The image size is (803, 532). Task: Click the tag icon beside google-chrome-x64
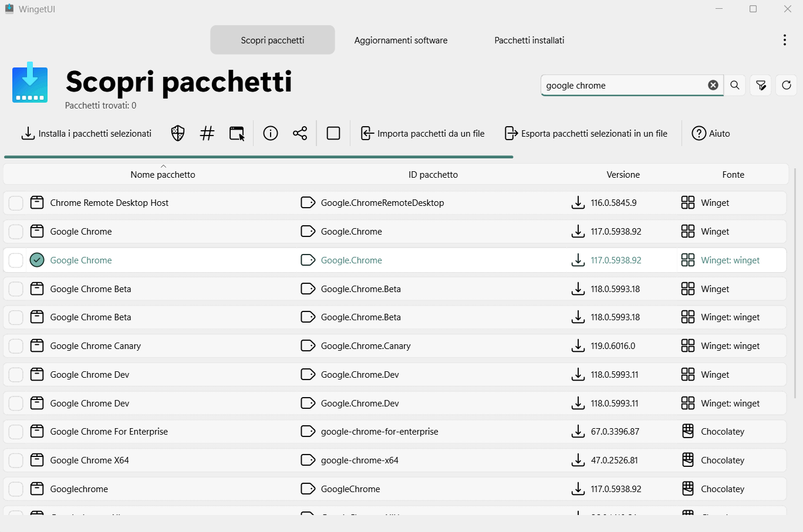click(x=308, y=460)
